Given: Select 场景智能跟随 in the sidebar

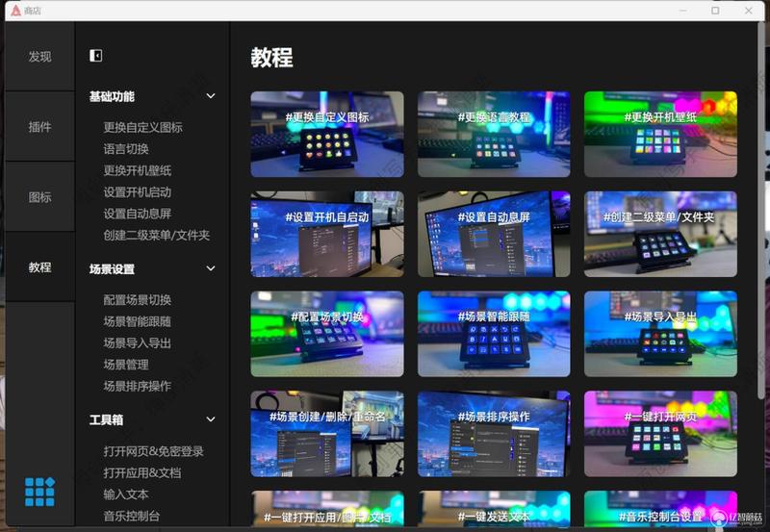Looking at the screenshot, I should click(138, 321).
